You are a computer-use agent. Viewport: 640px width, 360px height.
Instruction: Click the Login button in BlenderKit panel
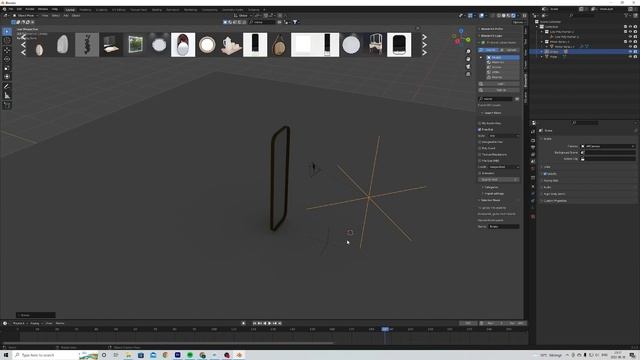point(500,84)
